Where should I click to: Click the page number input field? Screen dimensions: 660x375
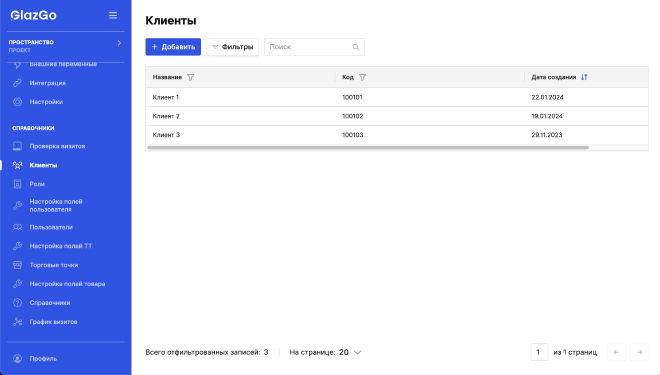539,352
